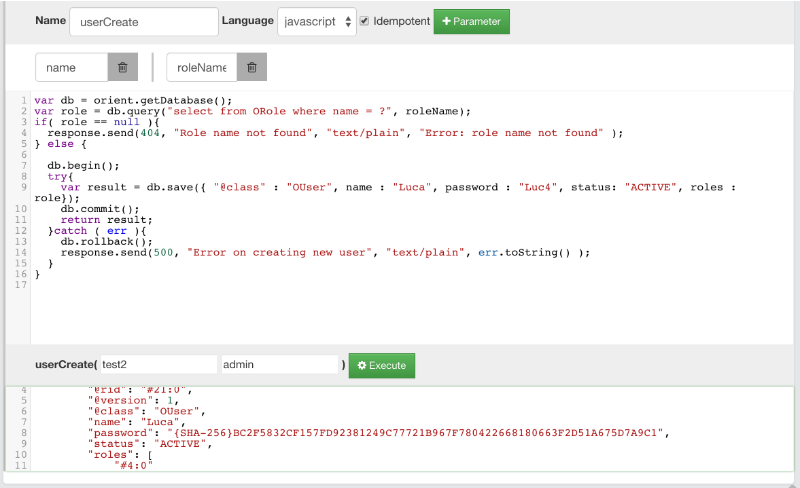This screenshot has width=800, height=488.
Task: Place cursor on the orient.getDatabase() code line
Action: click(x=133, y=100)
